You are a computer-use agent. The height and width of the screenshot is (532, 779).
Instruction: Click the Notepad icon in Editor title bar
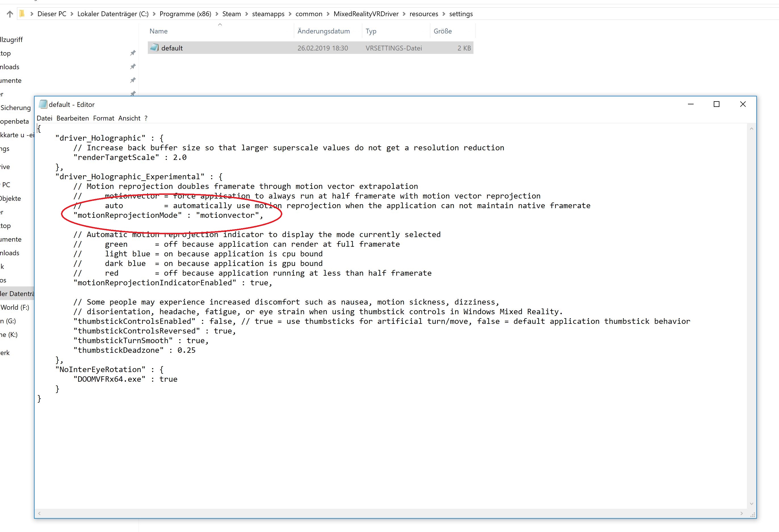click(43, 104)
